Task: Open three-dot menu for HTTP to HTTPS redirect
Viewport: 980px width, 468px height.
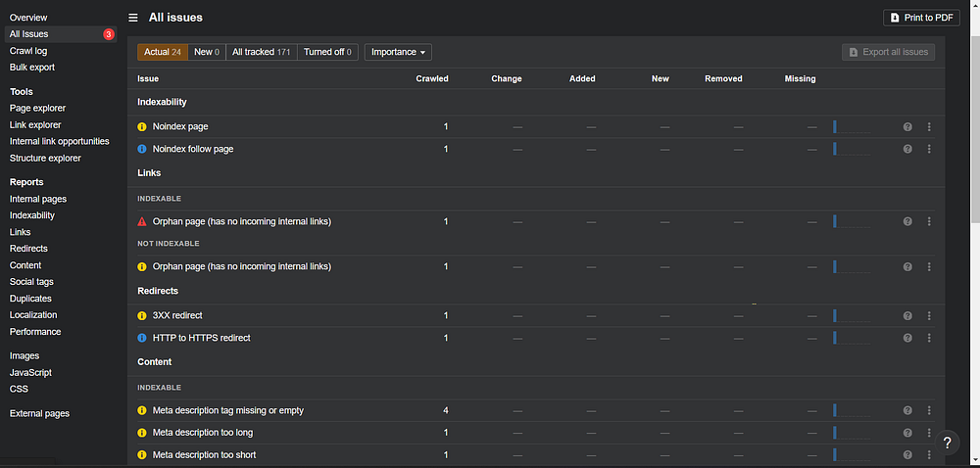Action: [929, 338]
